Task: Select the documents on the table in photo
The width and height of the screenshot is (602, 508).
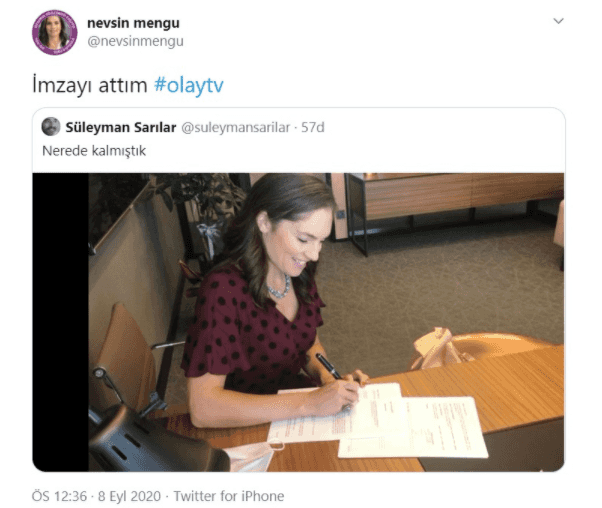Action: pos(377,421)
